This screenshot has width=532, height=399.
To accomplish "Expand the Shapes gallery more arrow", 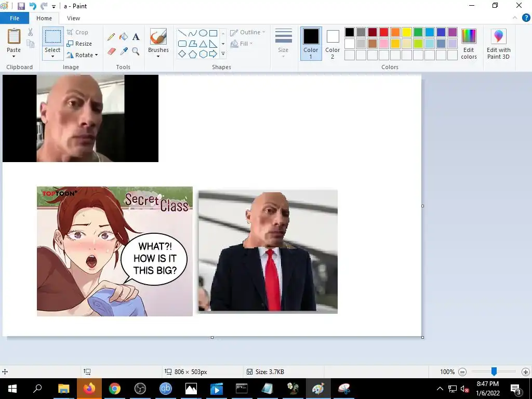I will tap(223, 54).
